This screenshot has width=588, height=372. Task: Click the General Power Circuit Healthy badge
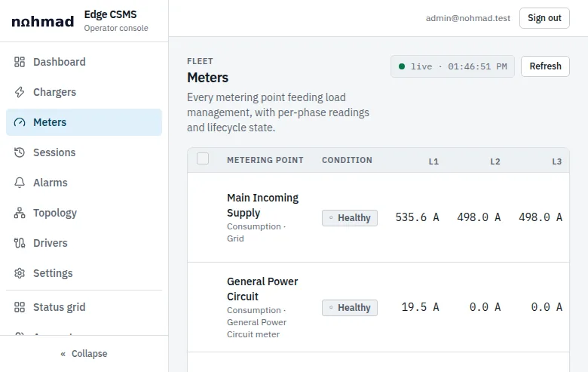(x=350, y=307)
